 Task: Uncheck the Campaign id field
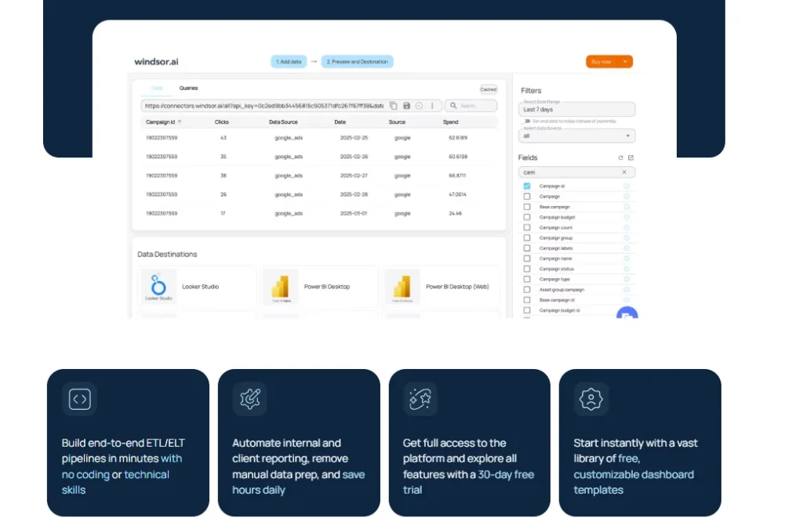pyautogui.click(x=526, y=186)
